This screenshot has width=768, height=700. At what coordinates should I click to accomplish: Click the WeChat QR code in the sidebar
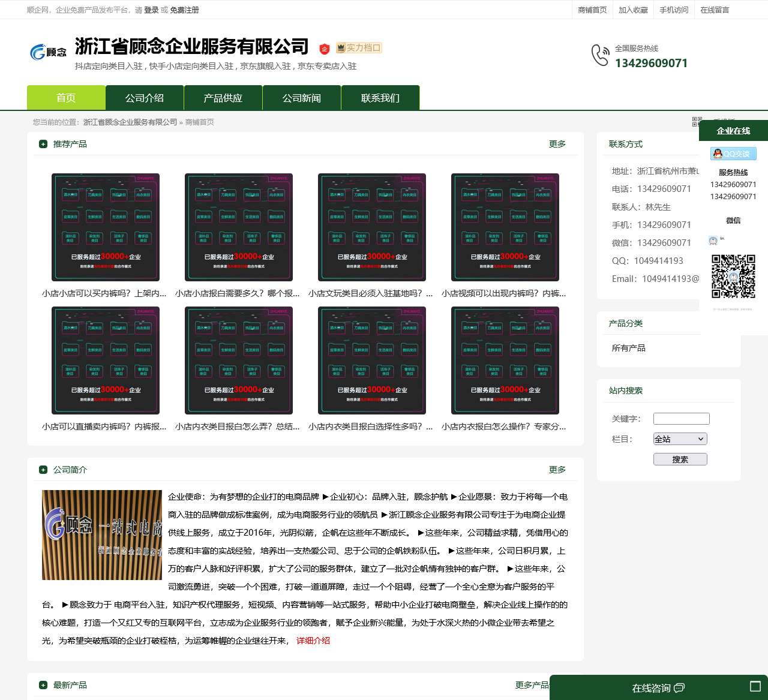[x=733, y=277]
